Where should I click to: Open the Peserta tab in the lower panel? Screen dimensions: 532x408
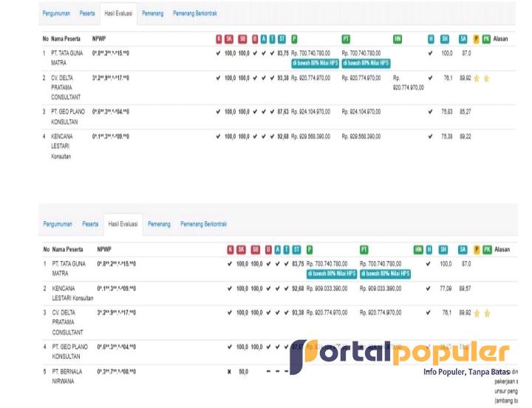[x=90, y=224]
